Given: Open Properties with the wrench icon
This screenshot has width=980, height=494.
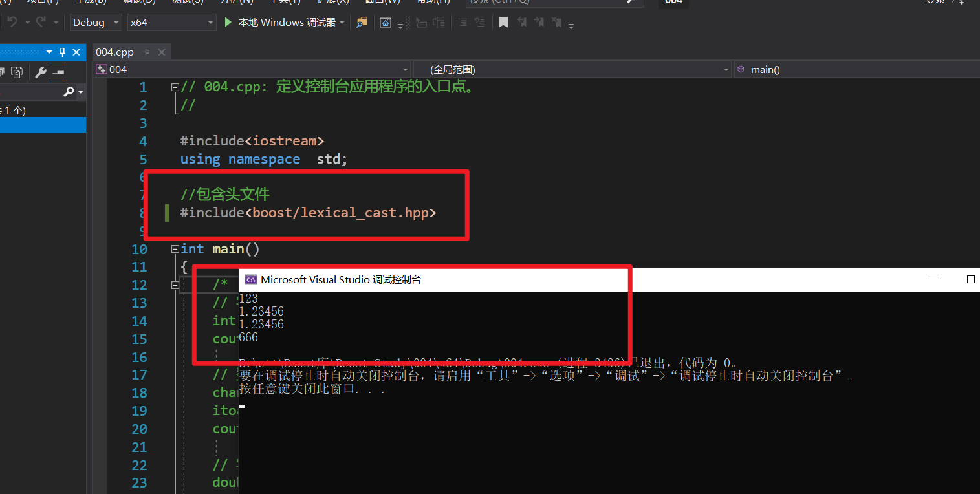Looking at the screenshot, I should 41,72.
